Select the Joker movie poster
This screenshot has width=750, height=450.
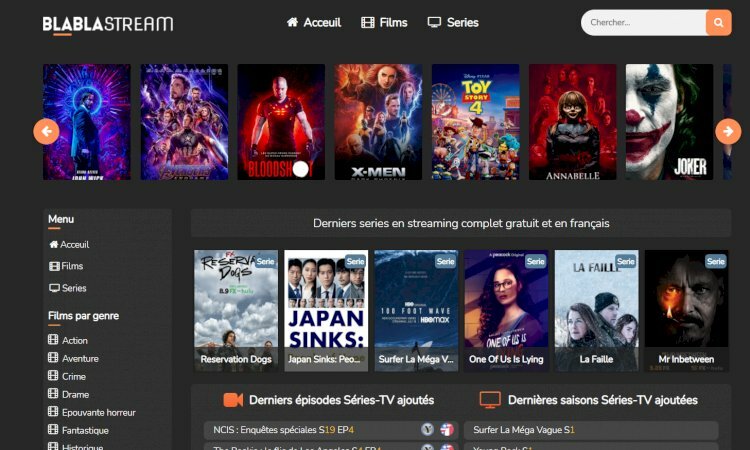(669, 122)
